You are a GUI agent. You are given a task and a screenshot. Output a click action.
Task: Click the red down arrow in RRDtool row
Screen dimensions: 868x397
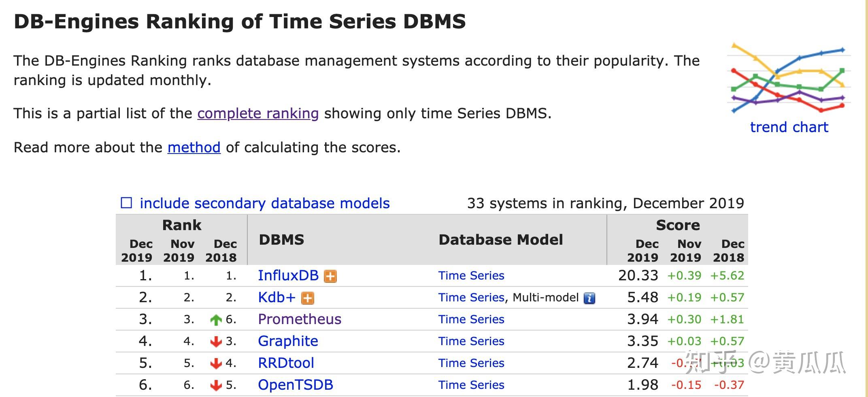[216, 364]
